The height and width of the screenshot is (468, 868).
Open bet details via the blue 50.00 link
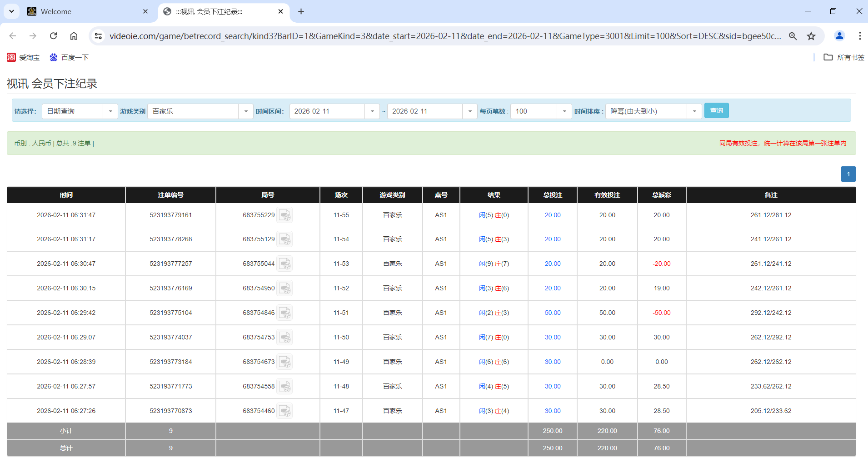click(x=552, y=313)
